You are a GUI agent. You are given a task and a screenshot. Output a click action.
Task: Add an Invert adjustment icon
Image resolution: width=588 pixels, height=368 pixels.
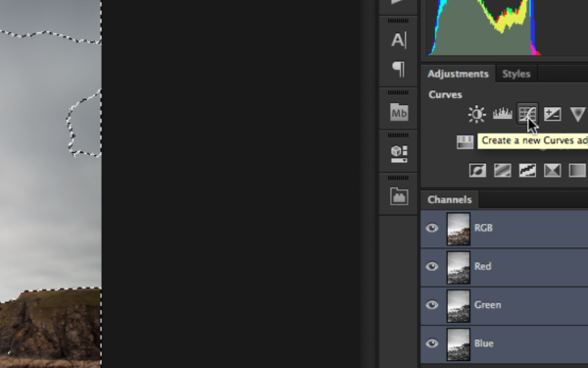(x=477, y=170)
